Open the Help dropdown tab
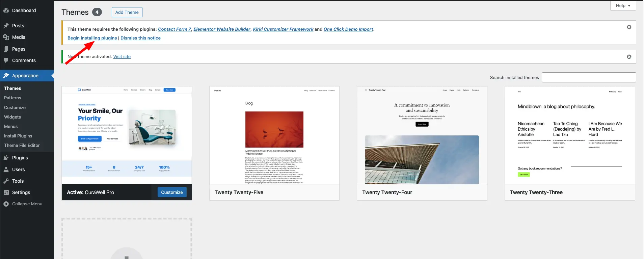 pyautogui.click(x=623, y=5)
